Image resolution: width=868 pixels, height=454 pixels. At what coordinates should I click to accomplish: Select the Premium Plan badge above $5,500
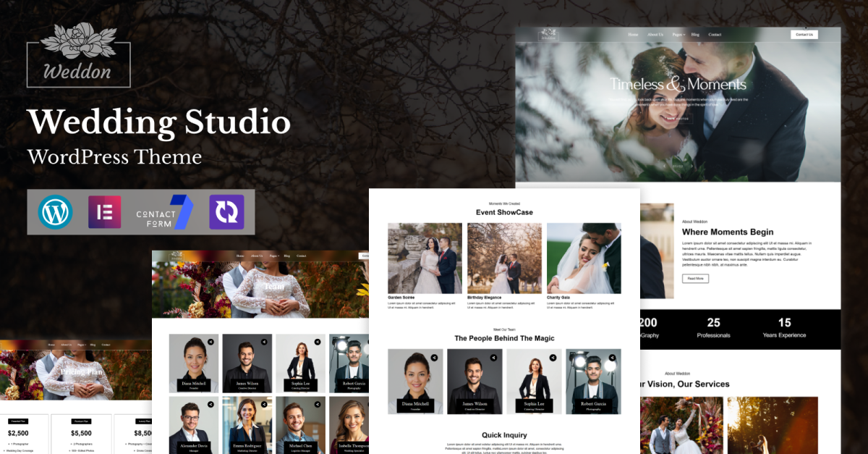[81, 421]
